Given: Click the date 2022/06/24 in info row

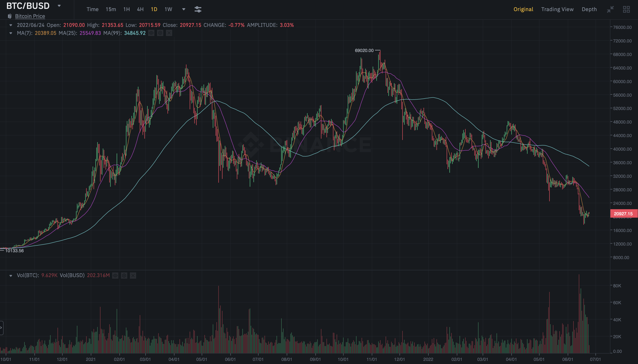Looking at the screenshot, I should 30,25.
